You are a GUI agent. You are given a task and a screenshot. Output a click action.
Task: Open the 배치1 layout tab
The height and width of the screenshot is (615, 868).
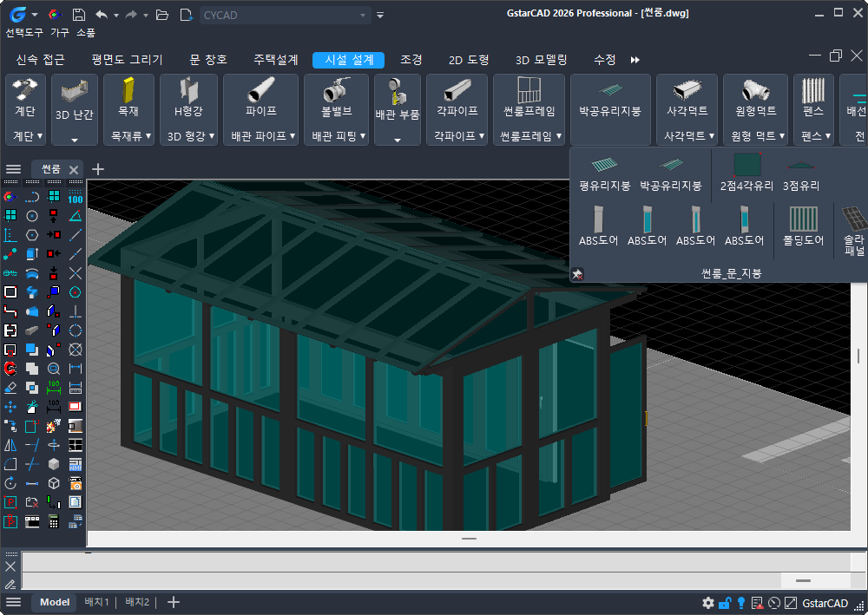tap(96, 602)
